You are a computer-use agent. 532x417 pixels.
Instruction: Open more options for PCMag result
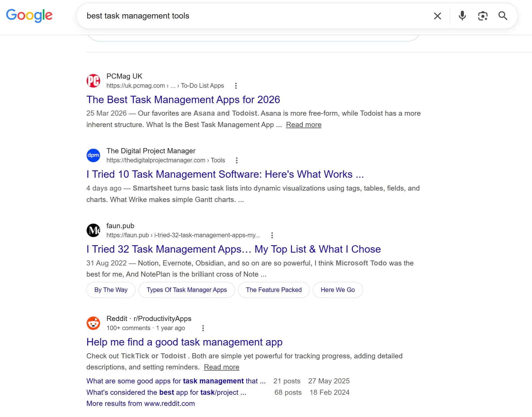point(236,86)
